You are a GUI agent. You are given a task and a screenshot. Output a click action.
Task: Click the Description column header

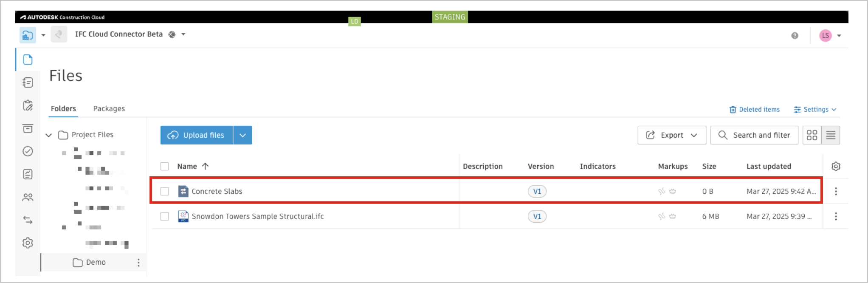pos(483,167)
